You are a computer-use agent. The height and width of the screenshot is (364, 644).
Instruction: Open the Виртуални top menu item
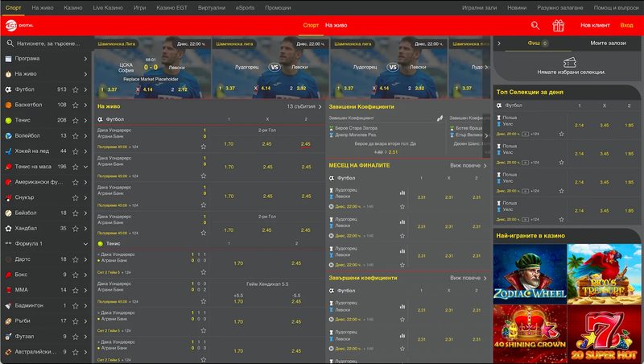tap(212, 7)
